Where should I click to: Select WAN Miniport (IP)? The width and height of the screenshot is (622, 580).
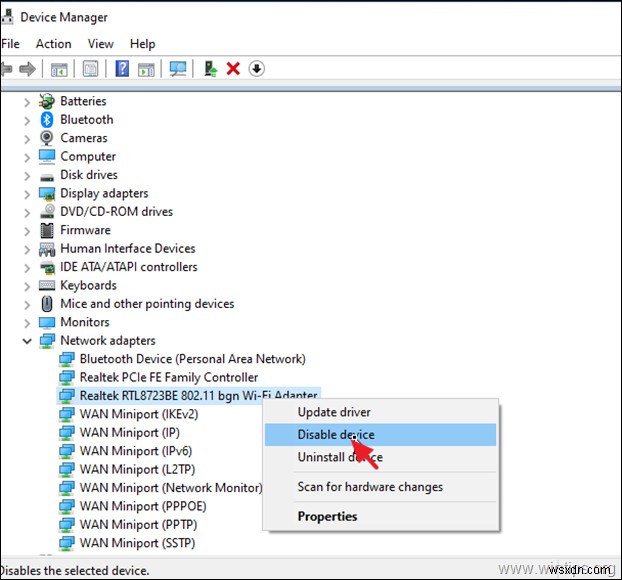pos(130,432)
